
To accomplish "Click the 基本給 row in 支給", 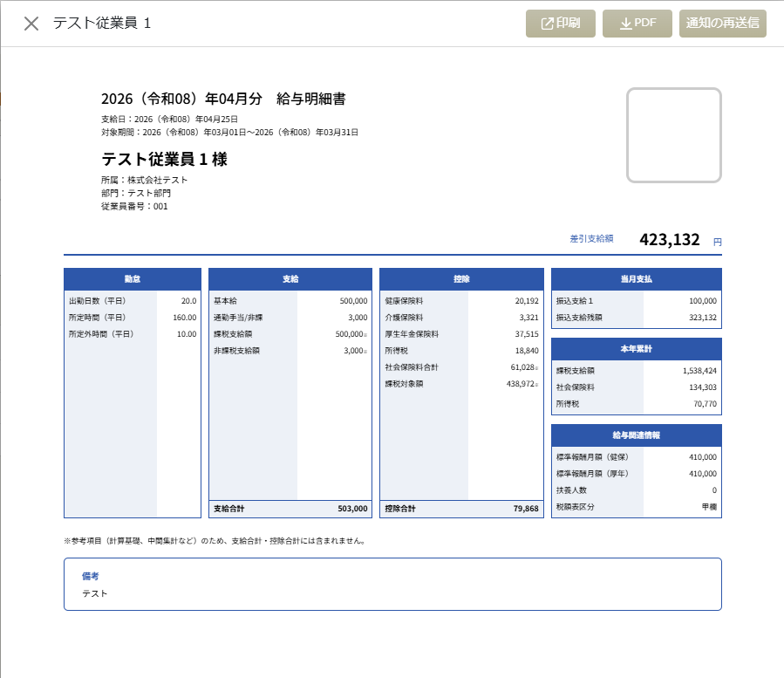I will click(x=290, y=301).
